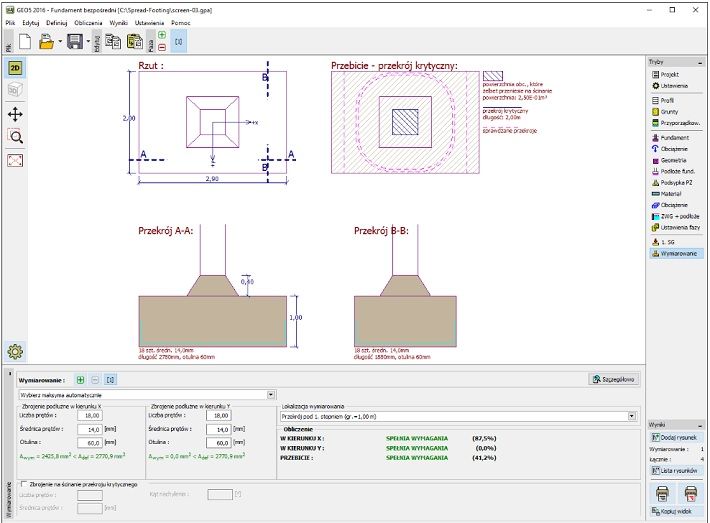Open the Obliczenia menu
This screenshot has width=710, height=523.
pyautogui.click(x=88, y=23)
